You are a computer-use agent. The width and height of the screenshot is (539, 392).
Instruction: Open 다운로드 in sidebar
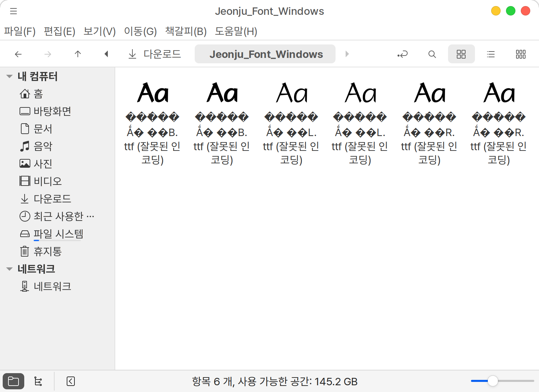[57, 199]
